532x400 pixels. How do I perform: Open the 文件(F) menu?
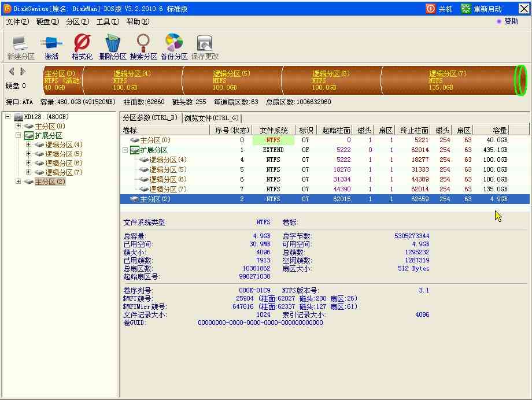(18, 22)
